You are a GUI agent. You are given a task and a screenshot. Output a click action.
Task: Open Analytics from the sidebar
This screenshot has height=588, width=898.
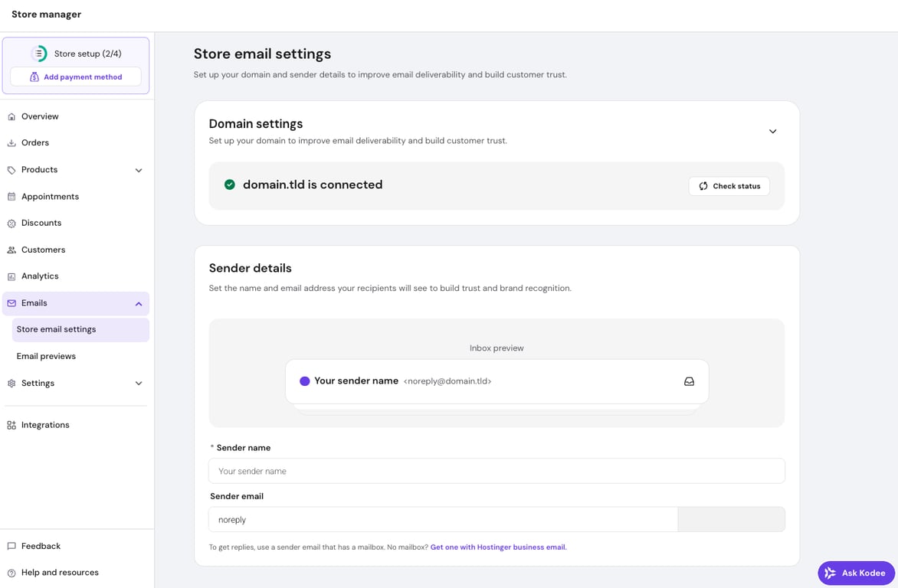[x=76, y=276]
